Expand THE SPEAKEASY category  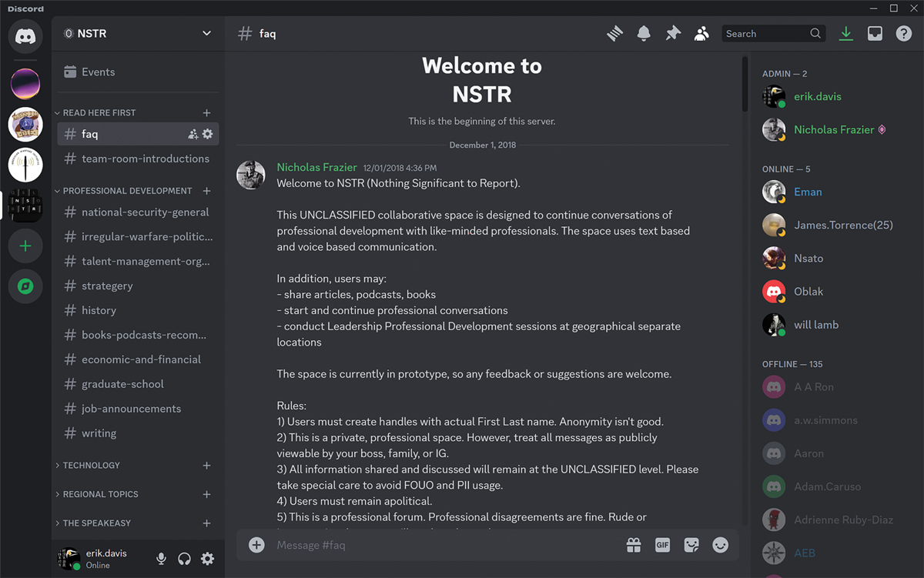92,523
